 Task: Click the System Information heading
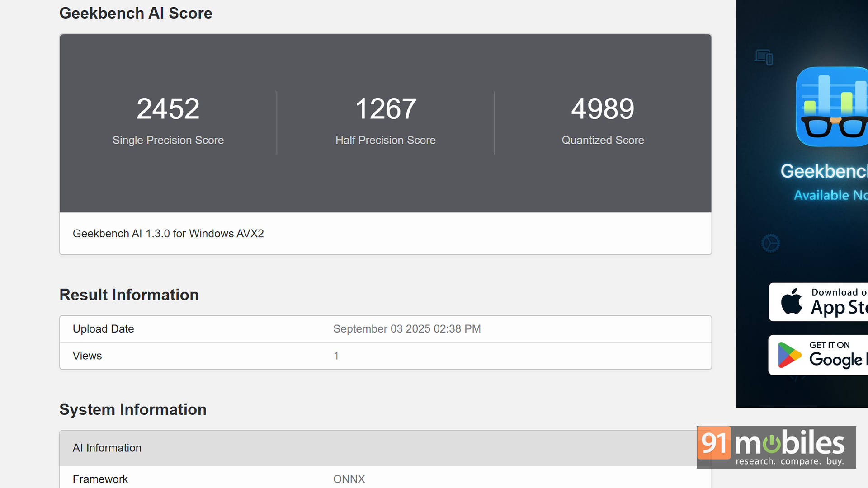tap(133, 409)
